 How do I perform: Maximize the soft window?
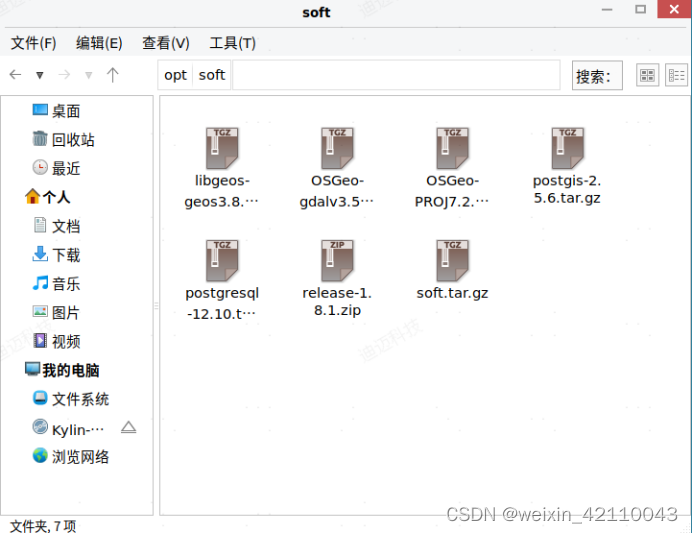640,9
